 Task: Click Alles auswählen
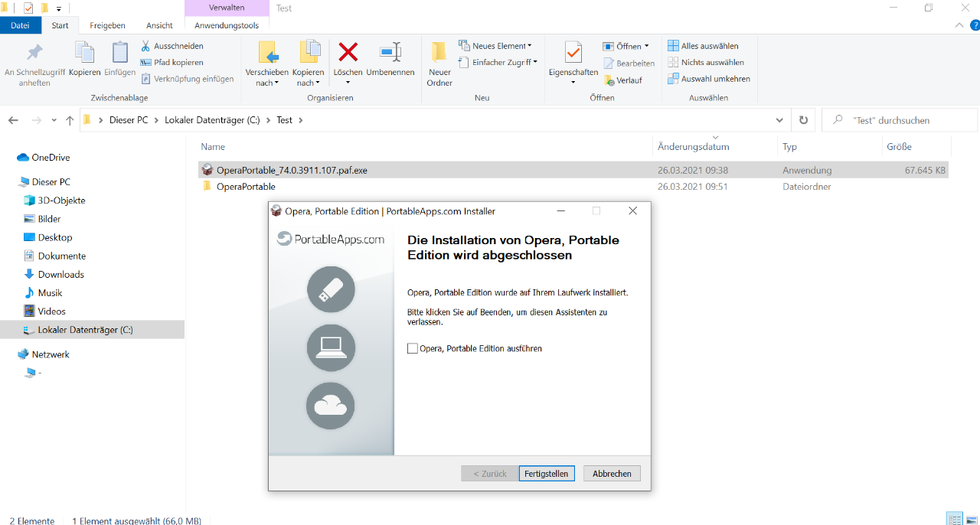[x=703, y=46]
